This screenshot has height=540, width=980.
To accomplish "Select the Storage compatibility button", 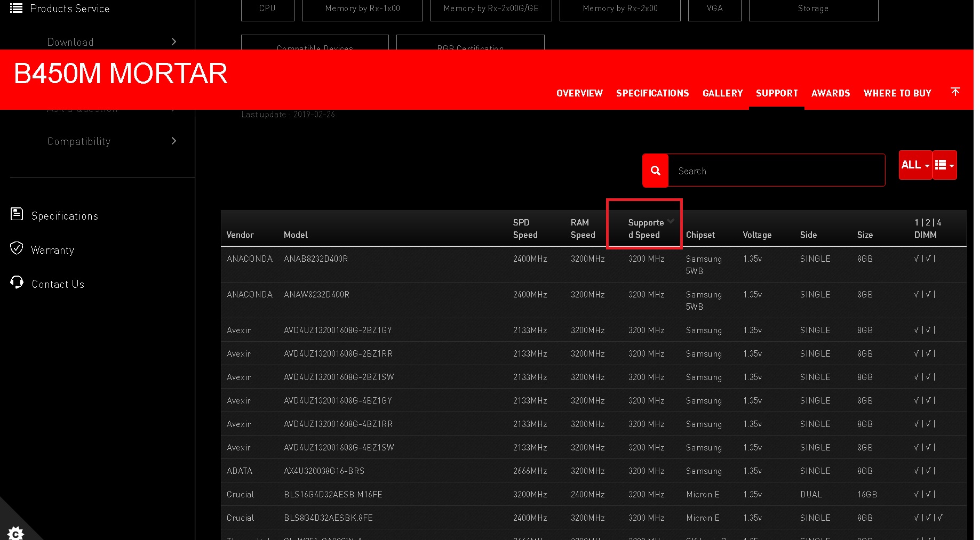I will point(813,9).
